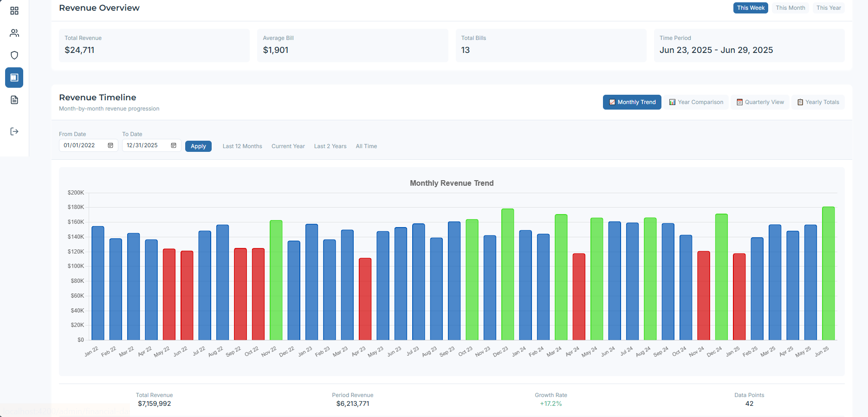Open the Year Comparison tab
The width and height of the screenshot is (868, 417).
pos(696,102)
